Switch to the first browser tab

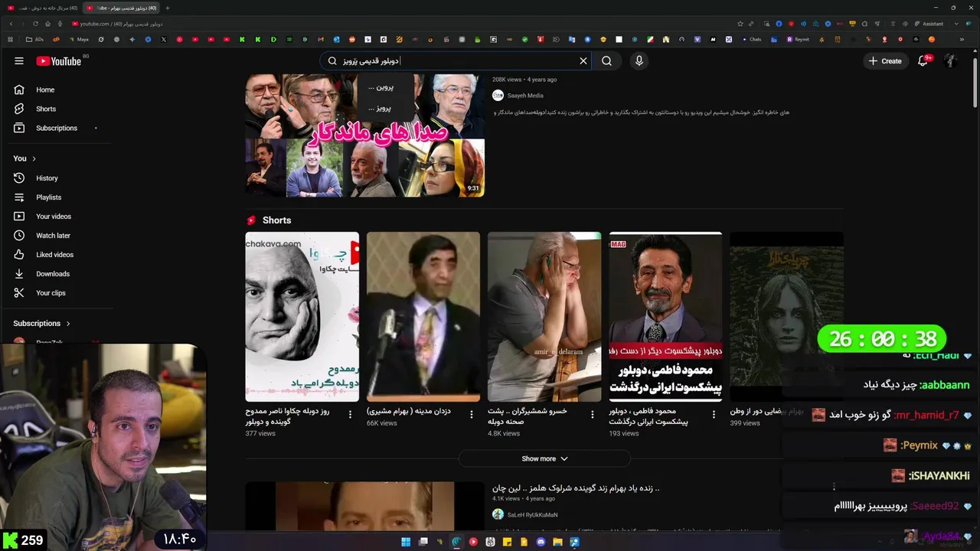tap(42, 8)
